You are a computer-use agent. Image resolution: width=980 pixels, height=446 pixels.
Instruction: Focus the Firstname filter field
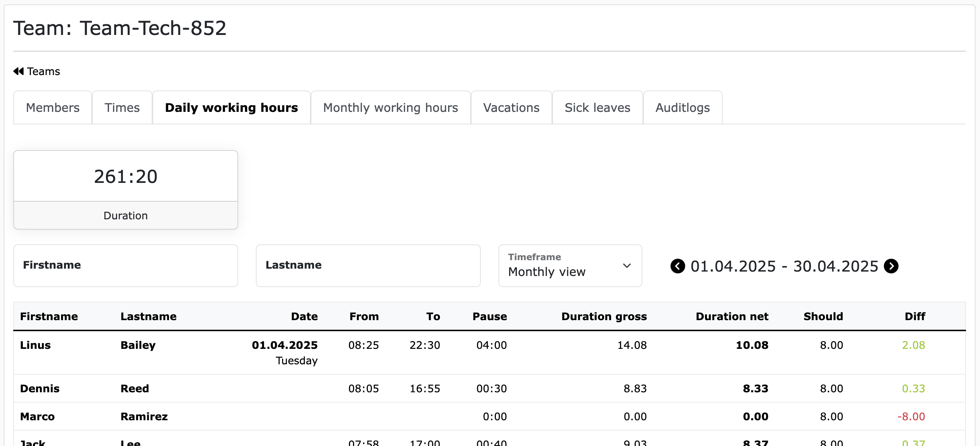pos(126,265)
